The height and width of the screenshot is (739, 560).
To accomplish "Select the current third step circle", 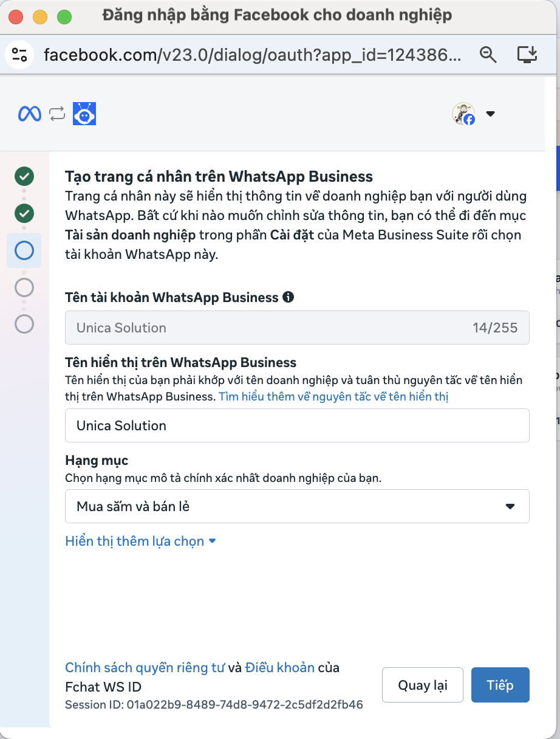I will tap(24, 250).
